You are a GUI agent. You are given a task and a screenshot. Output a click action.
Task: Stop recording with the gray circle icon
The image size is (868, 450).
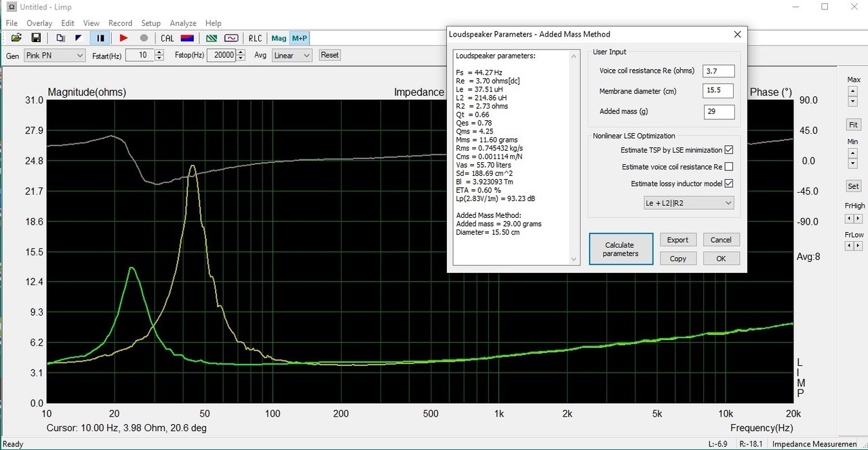(x=143, y=38)
